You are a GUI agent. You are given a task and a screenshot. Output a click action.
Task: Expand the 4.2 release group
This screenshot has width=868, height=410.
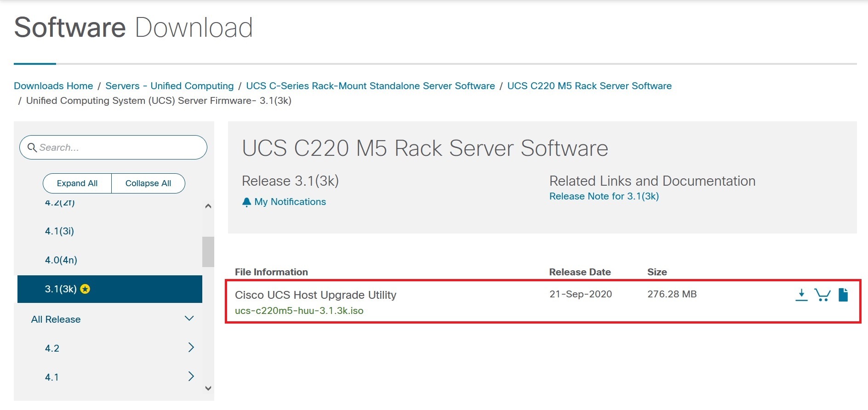click(191, 347)
